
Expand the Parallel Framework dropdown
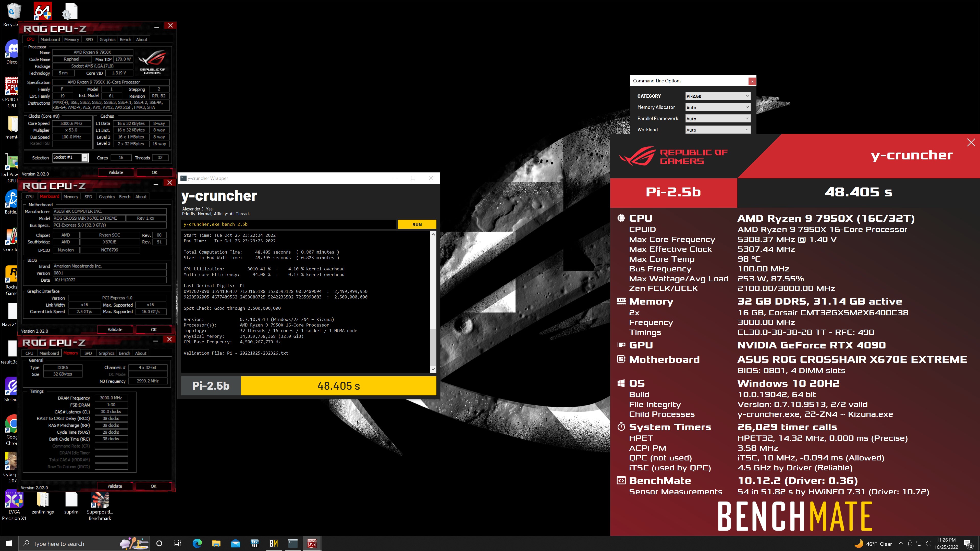click(717, 119)
